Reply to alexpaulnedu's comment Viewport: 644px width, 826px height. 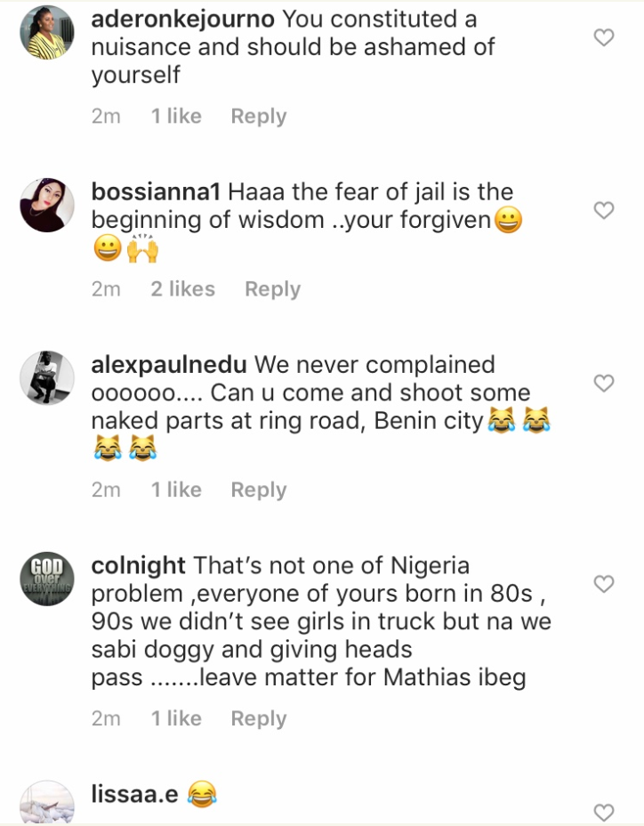[258, 490]
